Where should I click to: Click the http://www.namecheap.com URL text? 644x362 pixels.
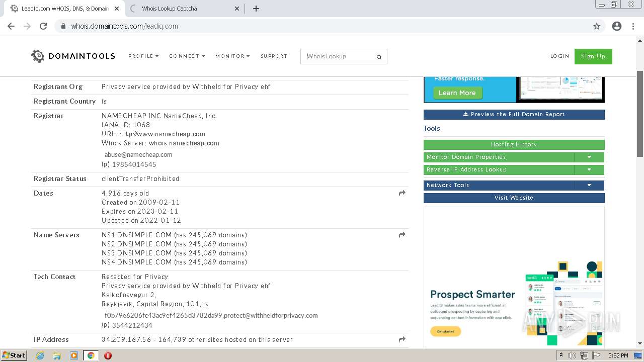162,134
